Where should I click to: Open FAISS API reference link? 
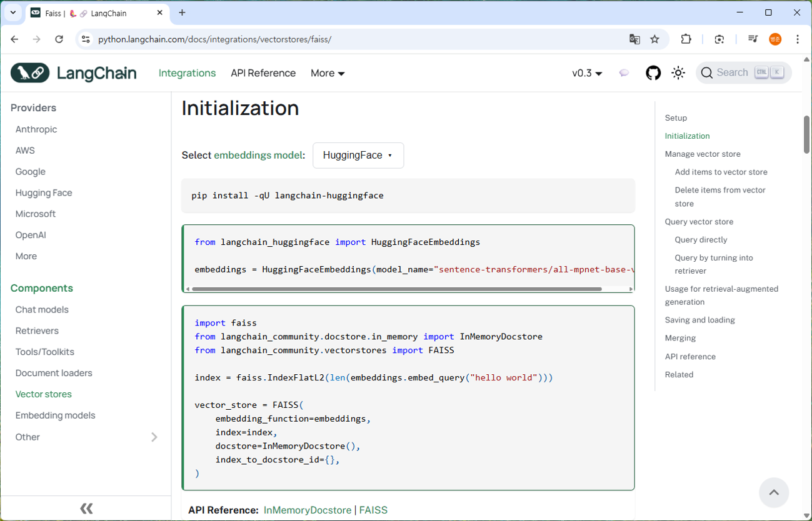pos(373,510)
